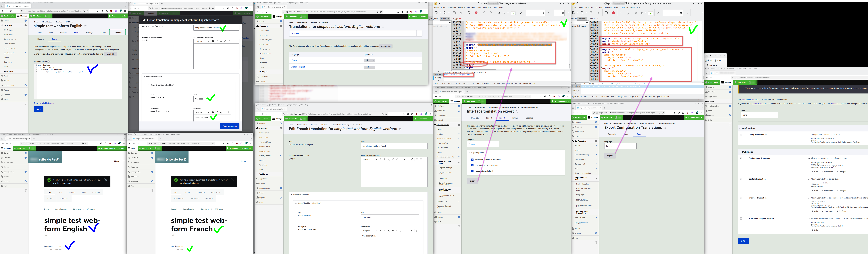This screenshot has height=254, width=868.
Task: Uncheck 'Include non-customized translations'
Action: 472,160
